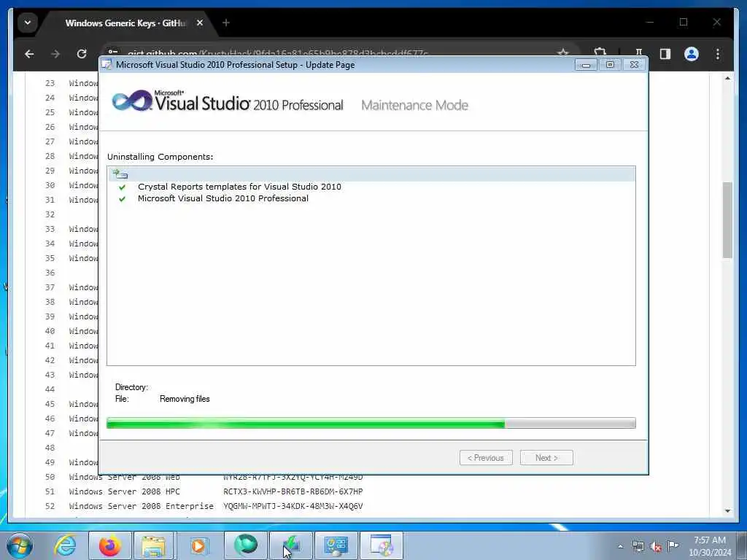Click the Removing files status text
This screenshot has height=560, width=747.
[x=185, y=399]
